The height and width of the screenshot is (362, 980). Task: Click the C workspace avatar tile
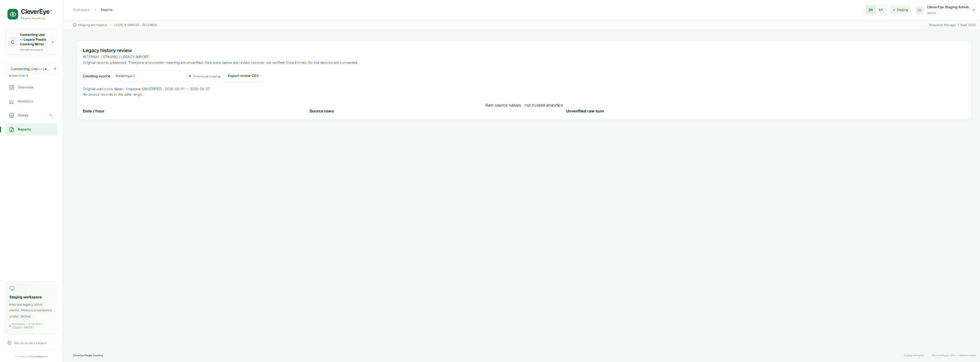point(12,42)
